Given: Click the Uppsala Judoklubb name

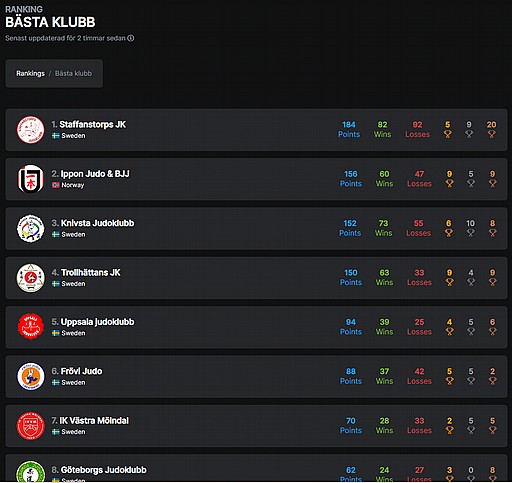Looking at the screenshot, I should coord(97,322).
